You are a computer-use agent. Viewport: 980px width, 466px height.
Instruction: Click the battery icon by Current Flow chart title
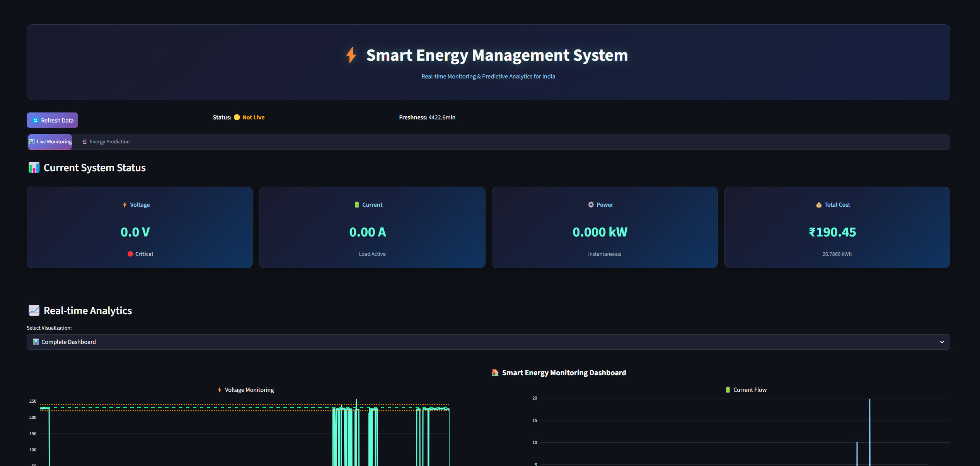pyautogui.click(x=728, y=390)
